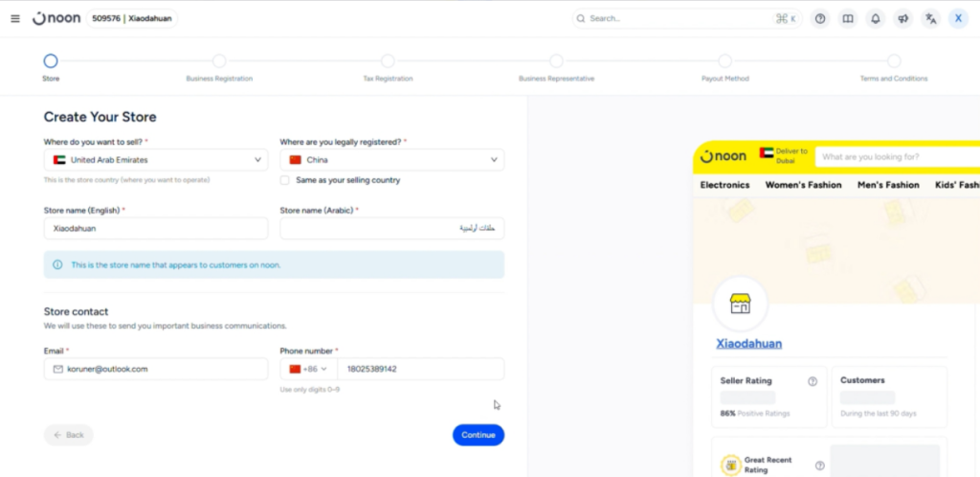Open the language translate icon
This screenshot has height=477, width=980.
click(x=930, y=19)
